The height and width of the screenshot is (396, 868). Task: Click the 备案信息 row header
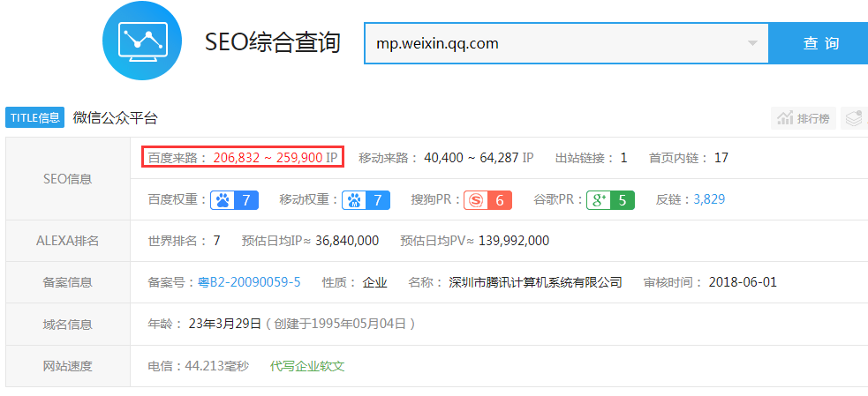67,282
